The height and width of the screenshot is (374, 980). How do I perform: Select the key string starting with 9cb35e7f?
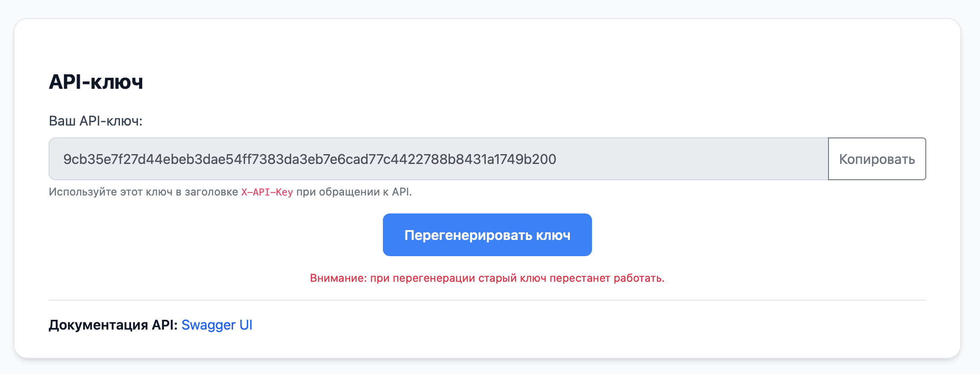click(x=309, y=159)
